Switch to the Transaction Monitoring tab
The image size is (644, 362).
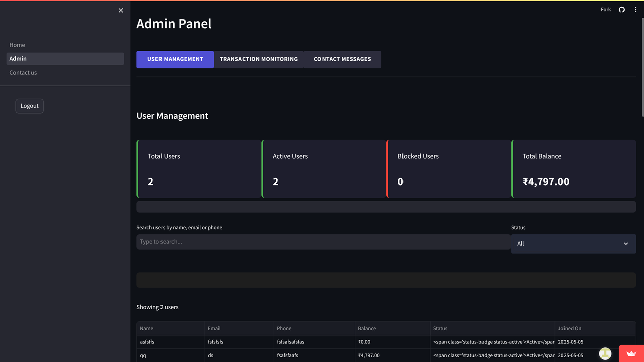[x=259, y=59]
